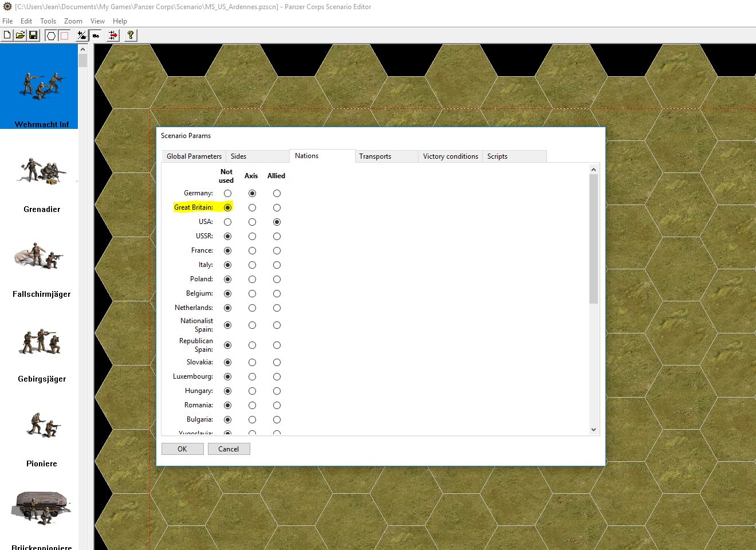Toggle the red dotted border display button
Image resolution: width=756 pixels, height=550 pixels.
[x=64, y=36]
